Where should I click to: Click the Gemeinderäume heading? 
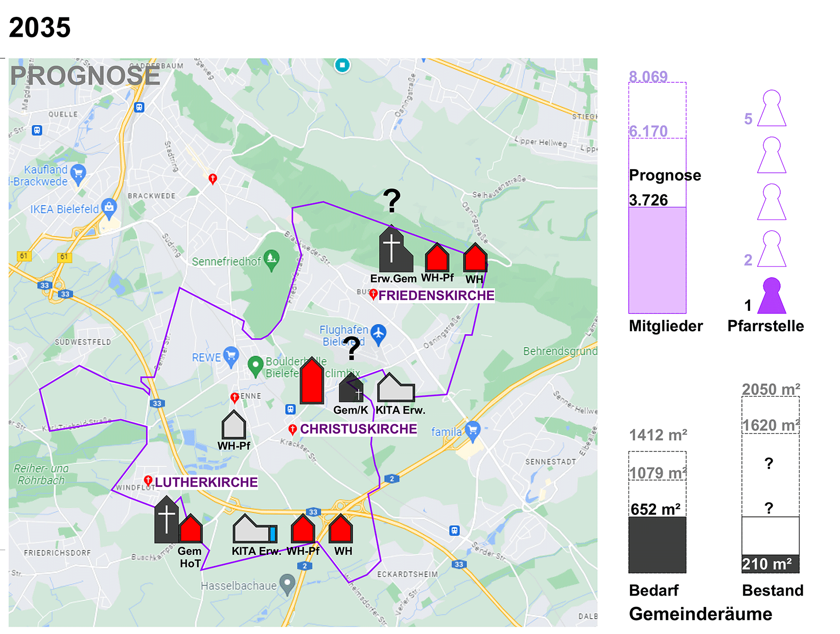701,614
